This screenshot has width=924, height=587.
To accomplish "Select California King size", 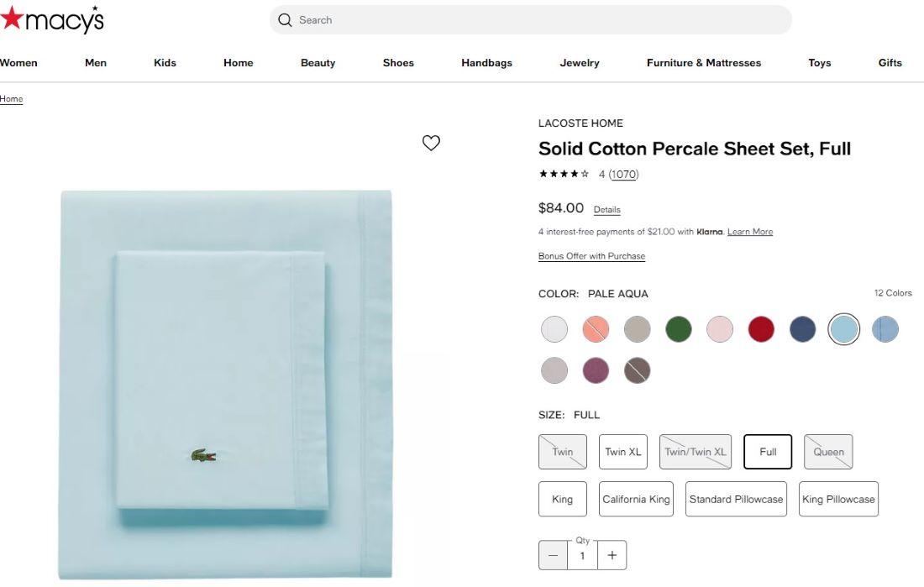I will [636, 499].
